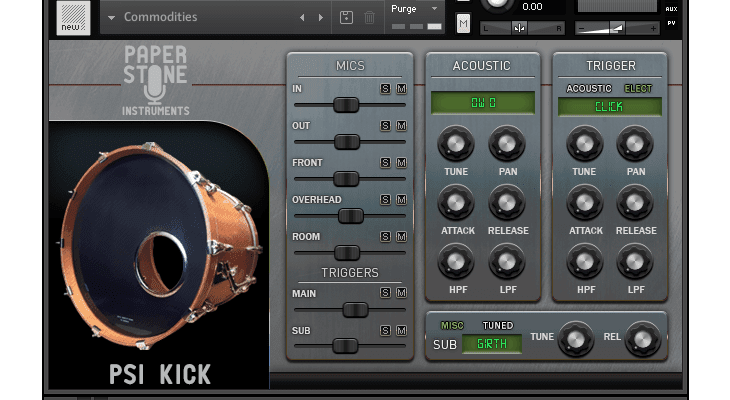
Task: Select the TUNED sub tab
Action: pos(497,325)
